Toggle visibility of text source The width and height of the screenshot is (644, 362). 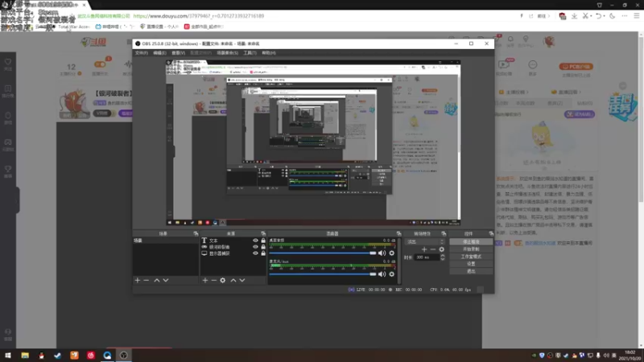[x=255, y=241]
